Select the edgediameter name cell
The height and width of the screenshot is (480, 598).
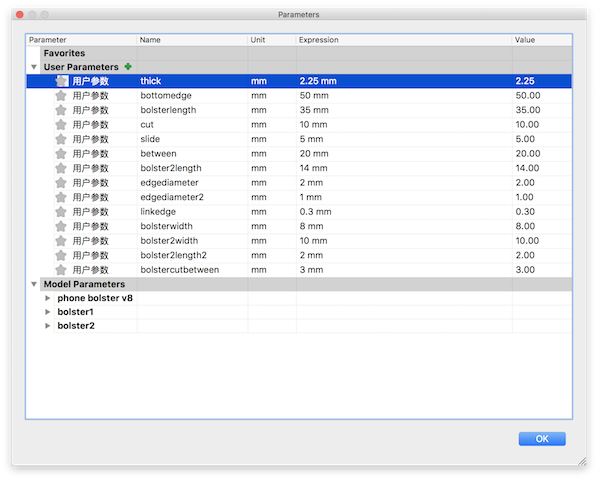(x=192, y=182)
